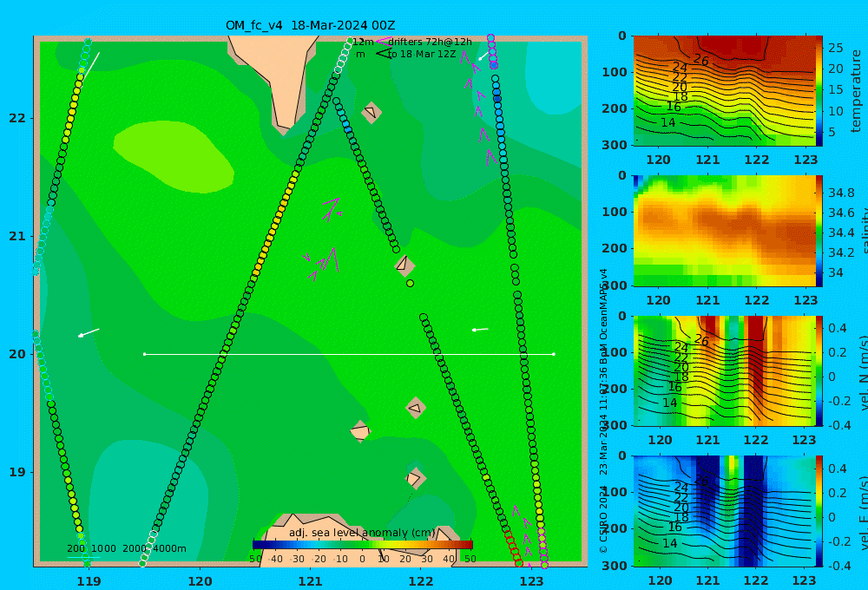868x590 pixels.
Task: Open the eastward velocity section plot
Action: [724, 511]
